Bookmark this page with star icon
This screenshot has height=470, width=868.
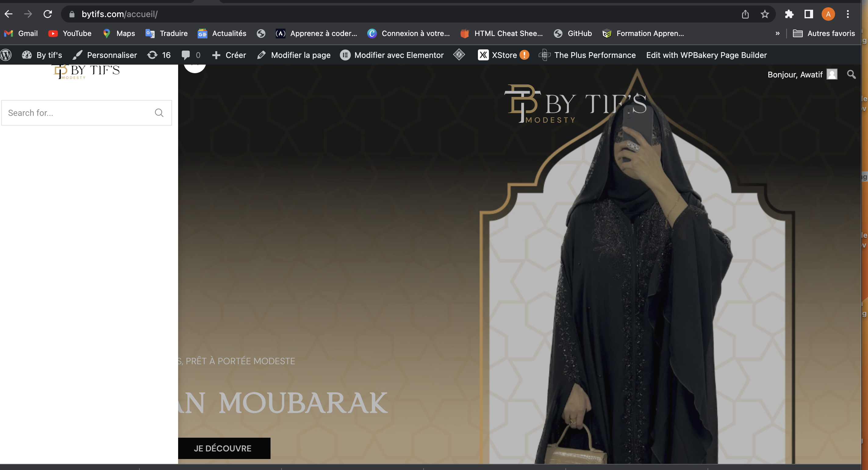[765, 14]
